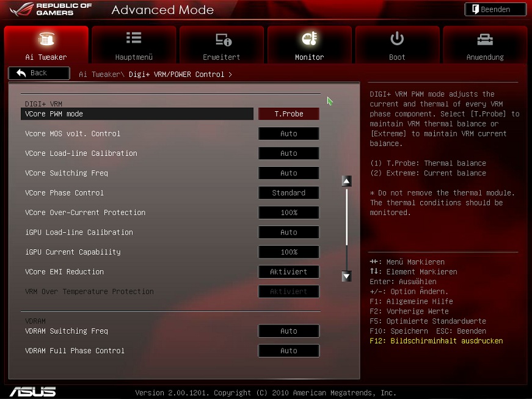Open VCore Switching Freq Auto dropdown
The height and width of the screenshot is (399, 532).
coord(289,173)
